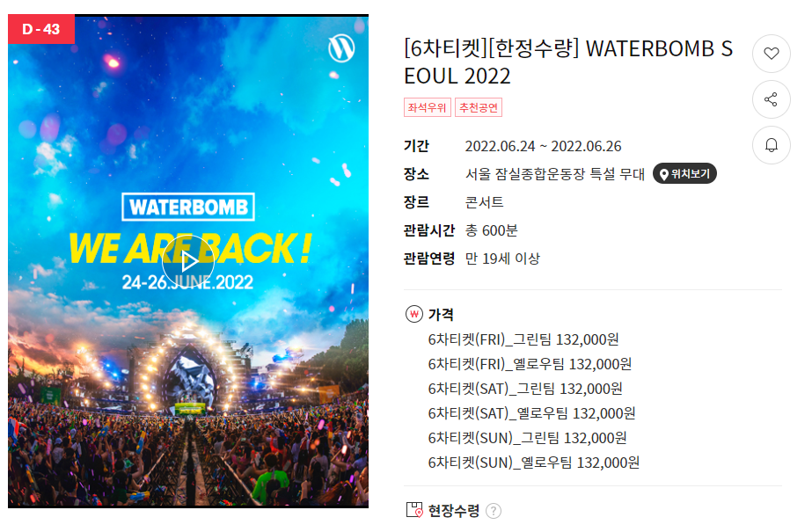812x532 pixels.
Task: Click the won price icon beside 가격
Action: coord(413,314)
